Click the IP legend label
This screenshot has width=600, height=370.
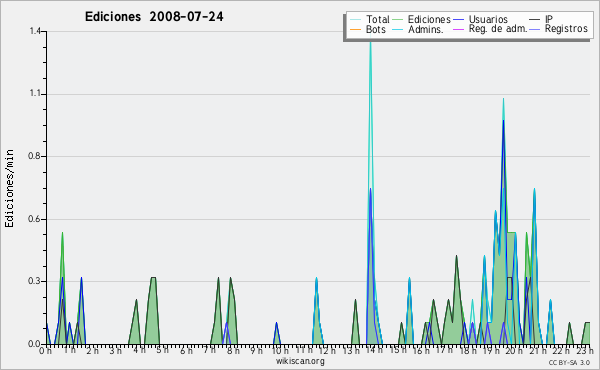(x=549, y=19)
